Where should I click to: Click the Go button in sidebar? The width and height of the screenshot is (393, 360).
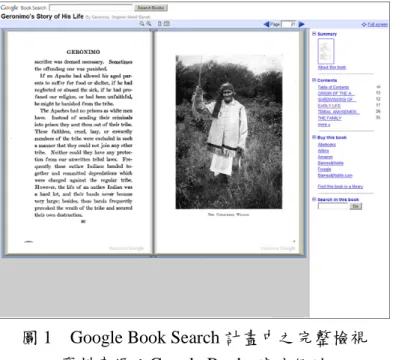356,206
